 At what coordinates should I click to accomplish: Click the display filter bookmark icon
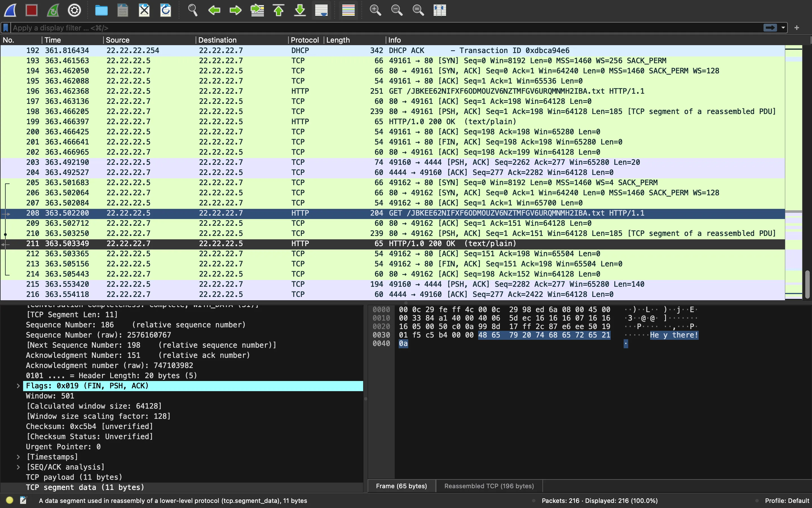[6, 28]
